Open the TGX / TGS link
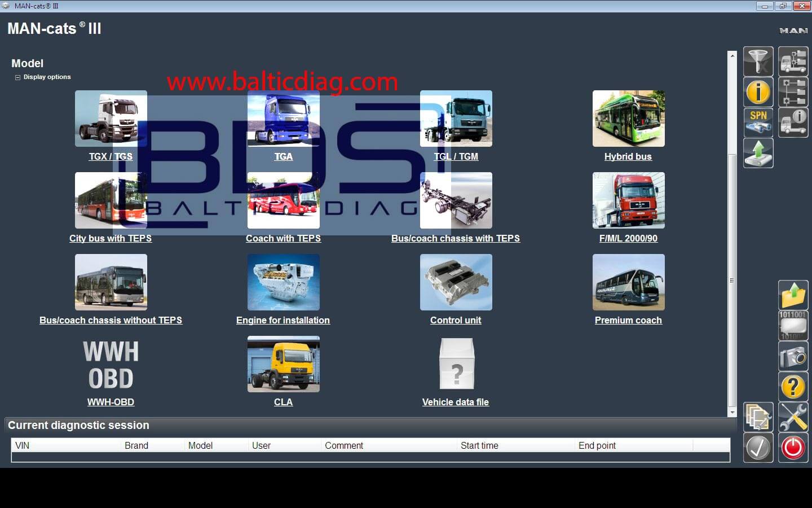Viewport: 812px width, 508px height. coord(111,156)
